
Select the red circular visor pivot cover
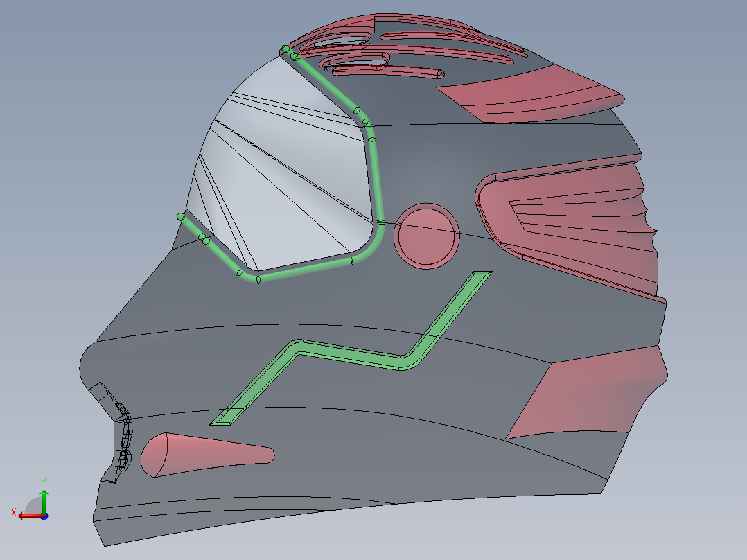(x=426, y=236)
